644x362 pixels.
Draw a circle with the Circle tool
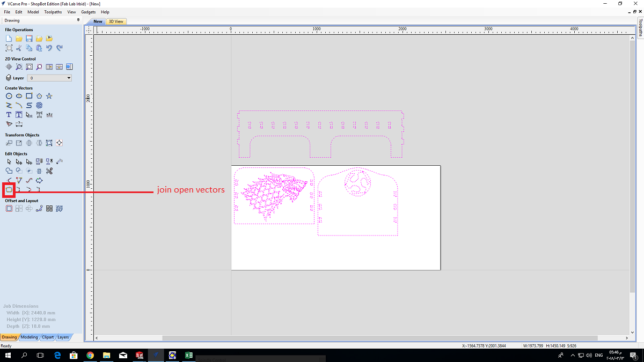coord(9,96)
